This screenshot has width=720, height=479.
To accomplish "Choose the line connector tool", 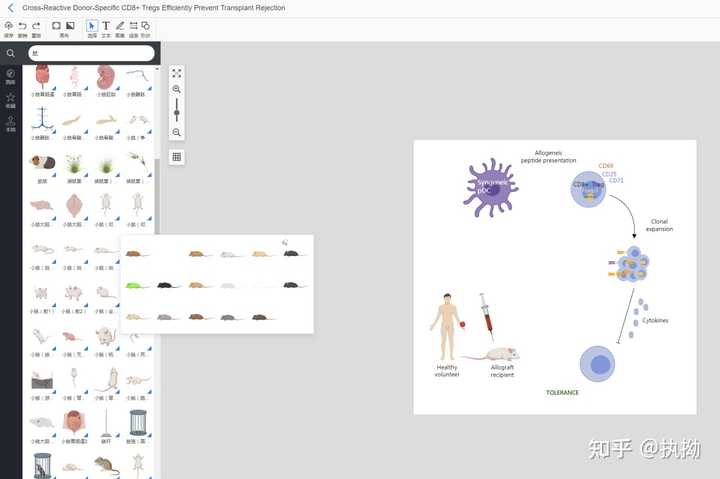I will click(x=133, y=26).
